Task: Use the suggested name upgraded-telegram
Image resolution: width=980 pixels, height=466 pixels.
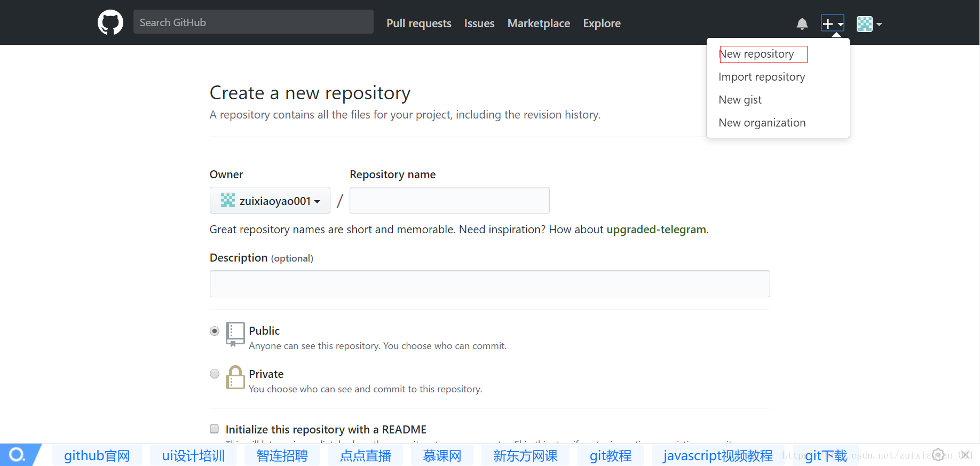Action: 656,229
